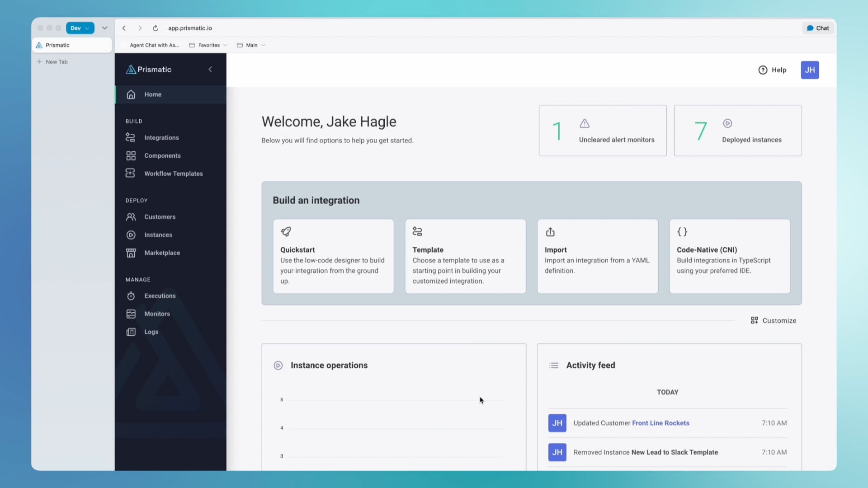The image size is (868, 488).
Task: Collapse the navigation sidebar
Action: (x=210, y=69)
